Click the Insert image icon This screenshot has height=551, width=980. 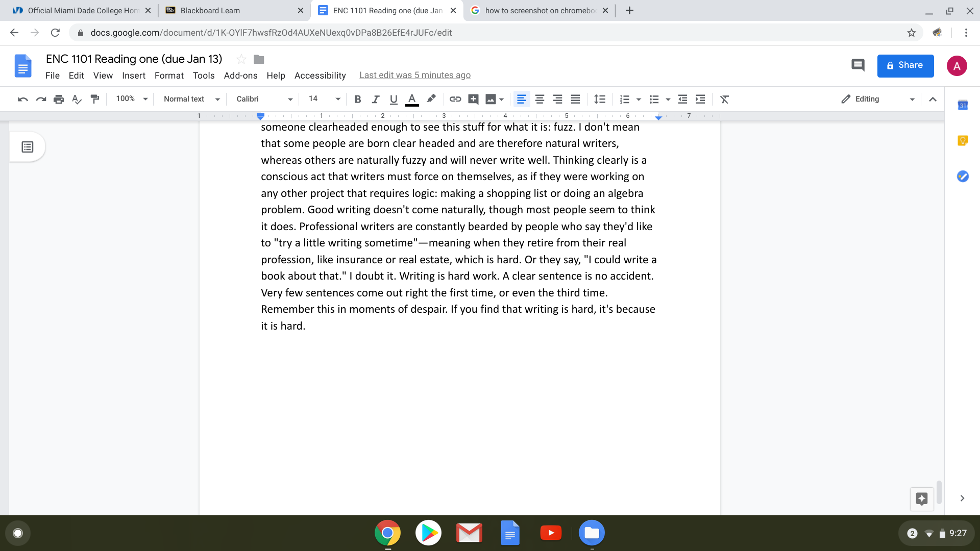pyautogui.click(x=491, y=99)
